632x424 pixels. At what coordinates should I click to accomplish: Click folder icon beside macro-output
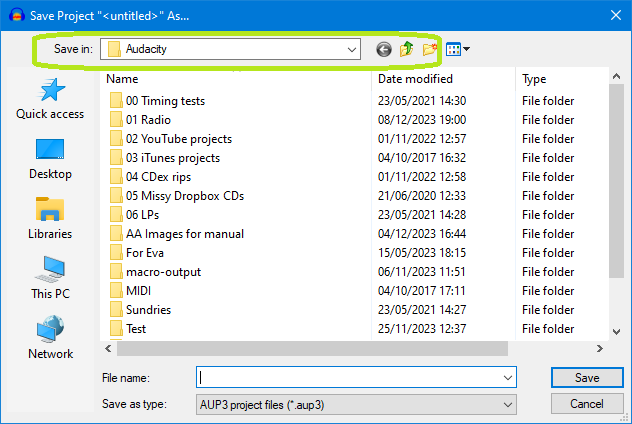click(x=116, y=272)
